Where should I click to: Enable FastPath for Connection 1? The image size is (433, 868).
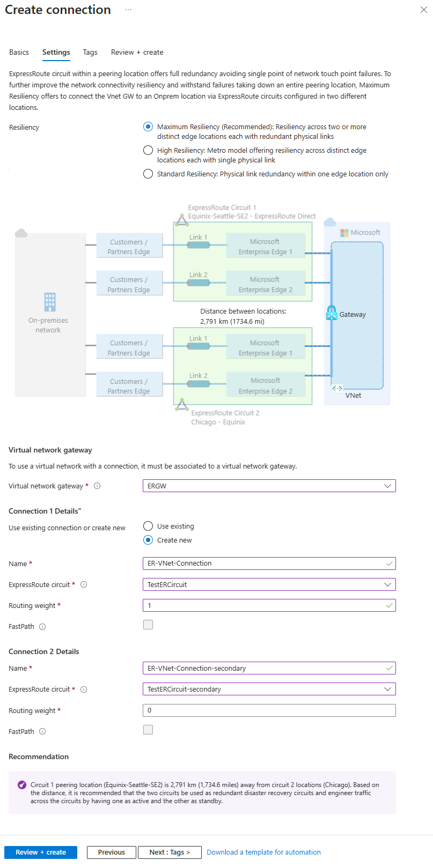[x=148, y=624]
